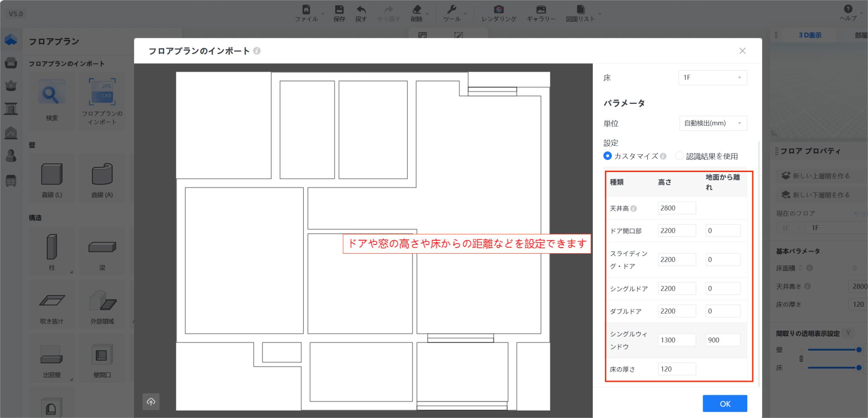The image size is (868, 418).
Task: Click the upload icon below the floor plan preview
Action: click(x=151, y=401)
